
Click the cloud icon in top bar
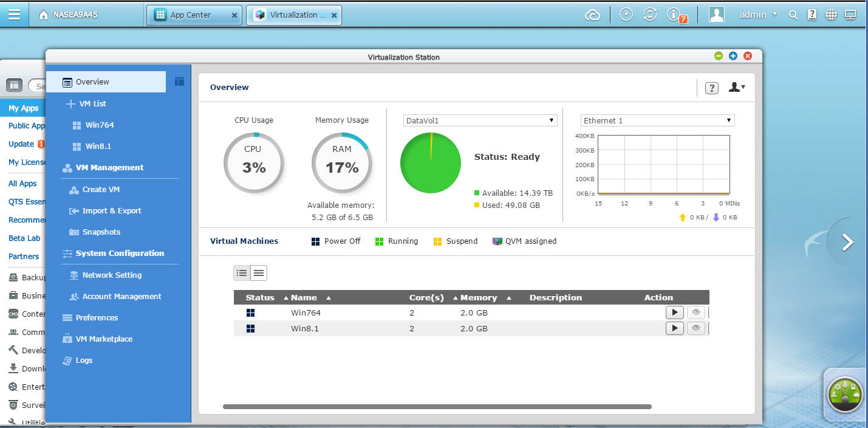click(592, 15)
